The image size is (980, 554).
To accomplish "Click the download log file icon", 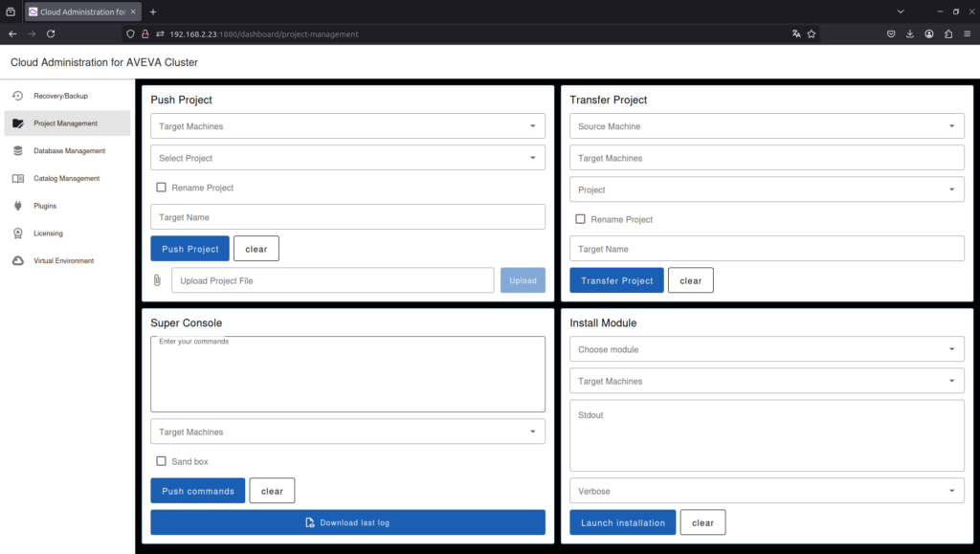I will click(309, 522).
